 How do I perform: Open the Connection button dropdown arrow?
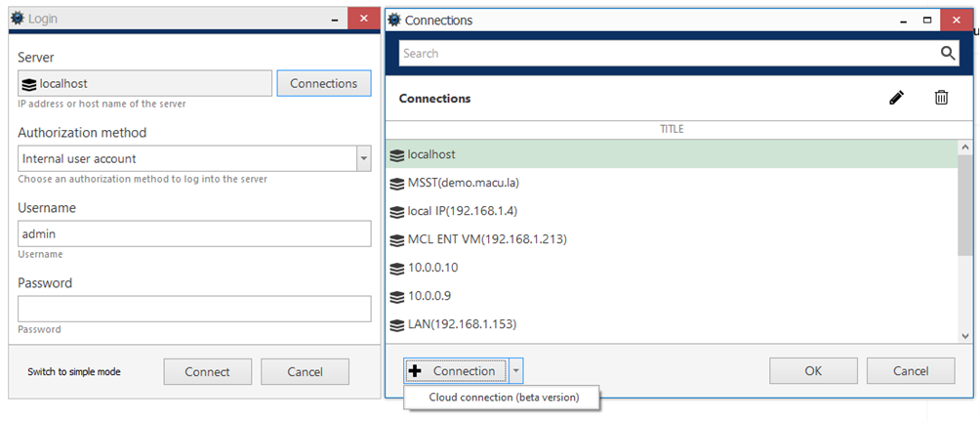(x=516, y=371)
